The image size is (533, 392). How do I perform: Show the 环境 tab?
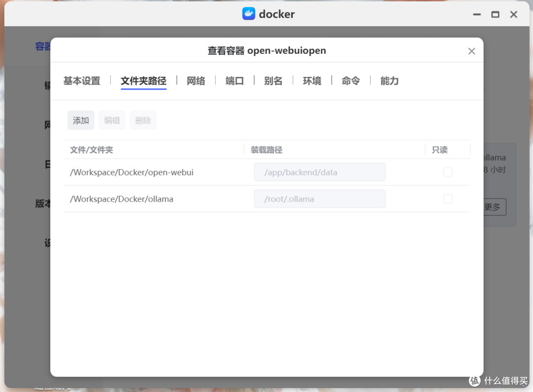coord(312,81)
